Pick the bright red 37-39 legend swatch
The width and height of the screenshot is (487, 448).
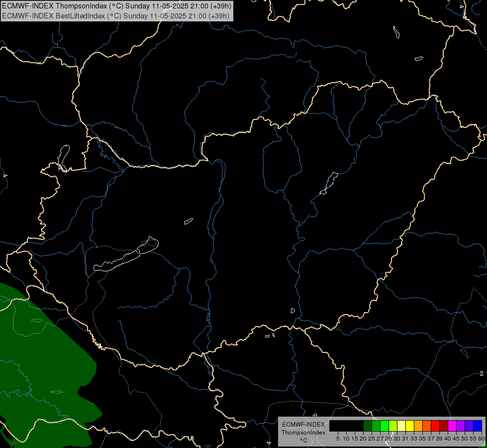(x=435, y=426)
